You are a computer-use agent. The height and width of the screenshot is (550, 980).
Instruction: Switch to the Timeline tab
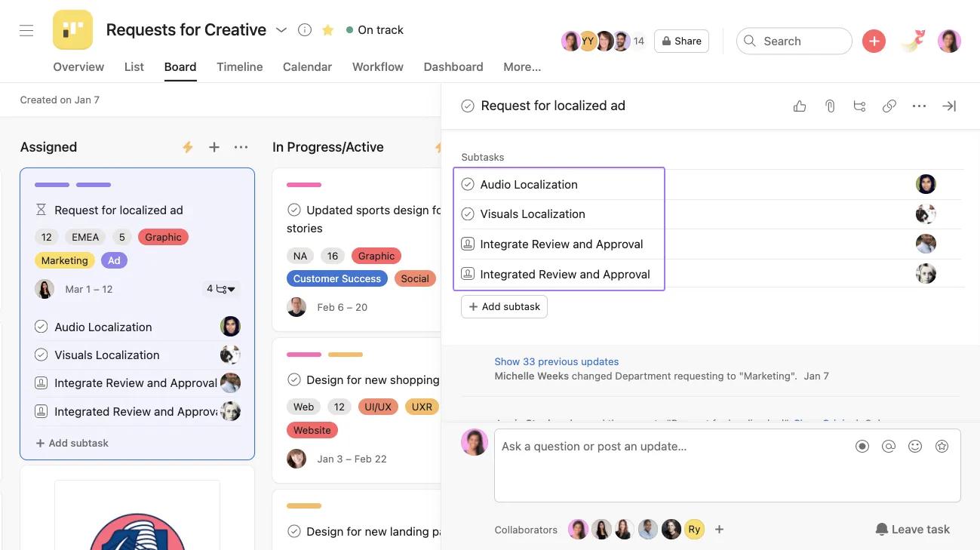pyautogui.click(x=239, y=67)
